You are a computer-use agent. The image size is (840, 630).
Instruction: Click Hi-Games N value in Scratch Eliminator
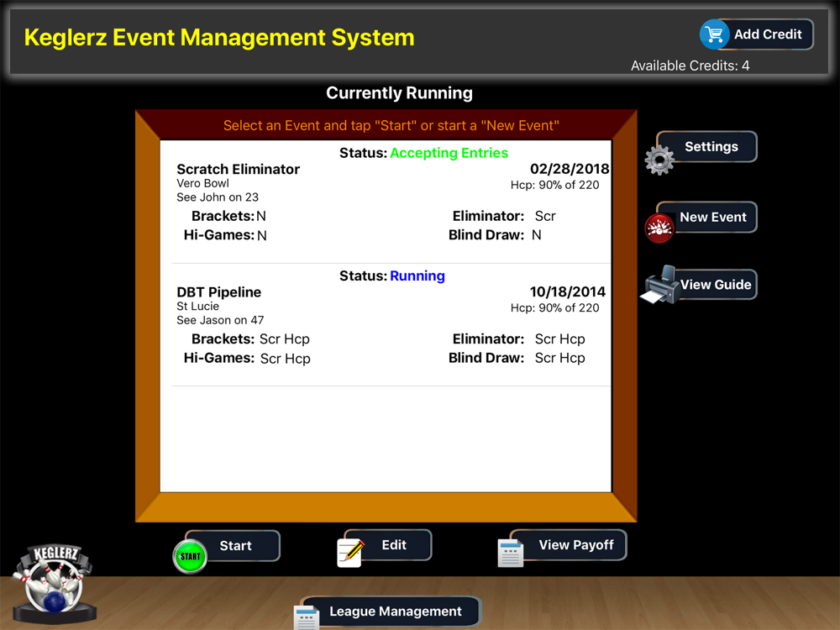261,236
